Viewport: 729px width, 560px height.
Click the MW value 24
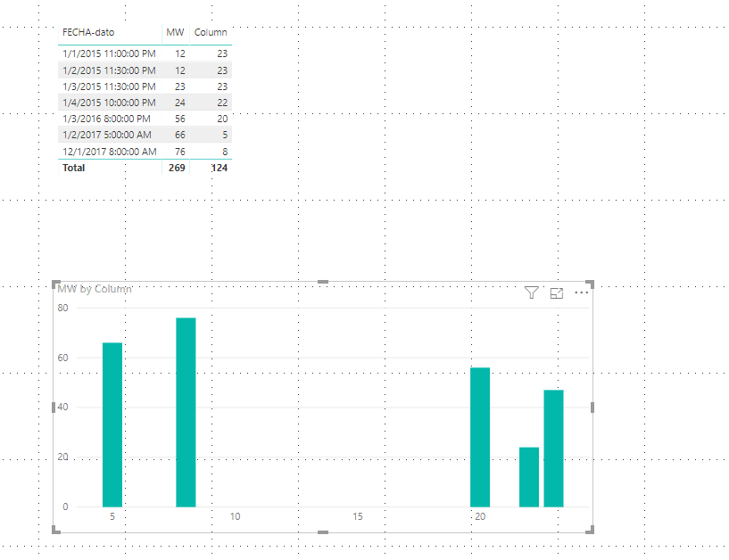tap(180, 103)
